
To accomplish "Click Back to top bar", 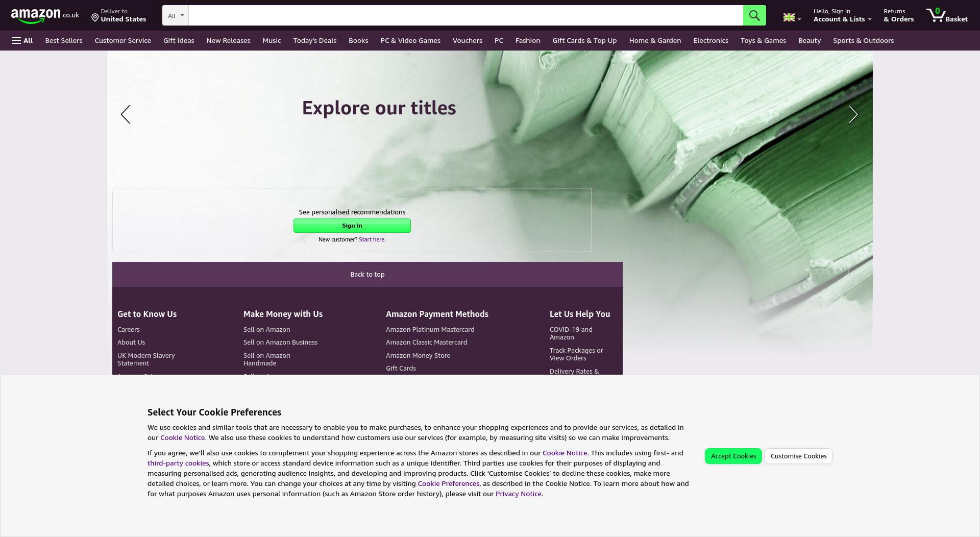I will coord(367,274).
